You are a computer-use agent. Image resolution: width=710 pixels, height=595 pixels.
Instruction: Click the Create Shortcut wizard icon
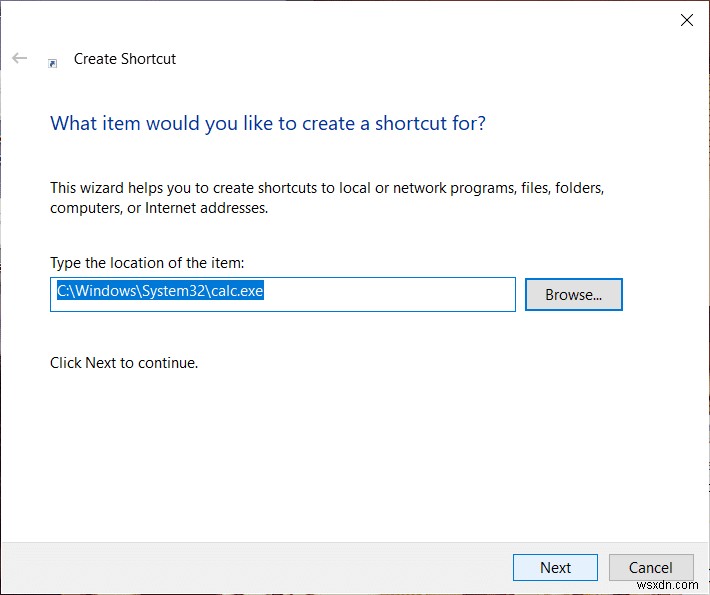pyautogui.click(x=53, y=62)
